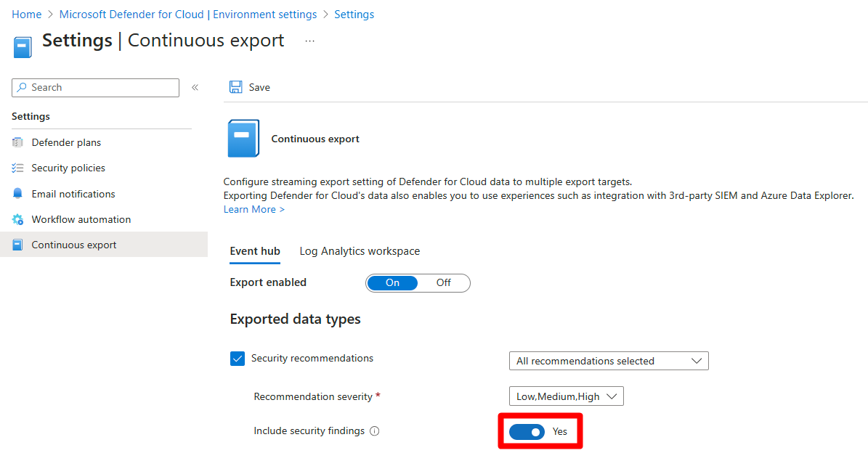Viewport: 868px width, 453px height.
Task: Disable the Include security findings toggle
Action: pos(527,431)
